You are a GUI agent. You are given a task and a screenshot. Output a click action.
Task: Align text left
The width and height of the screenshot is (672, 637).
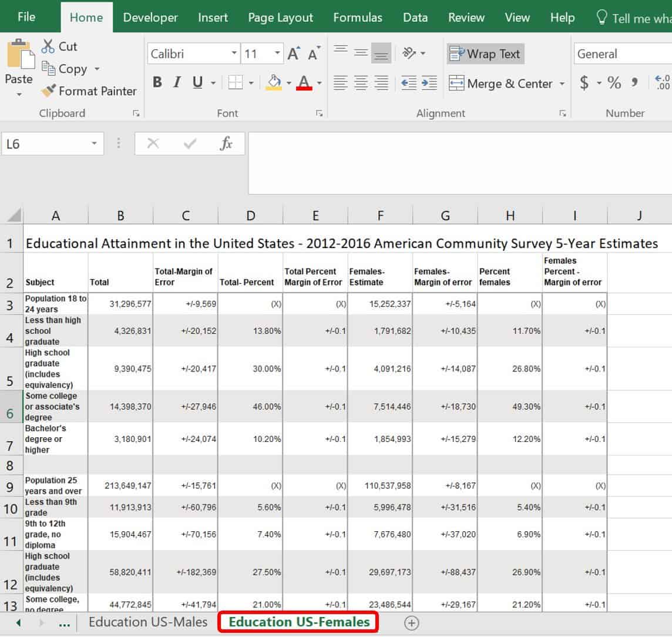(x=340, y=82)
